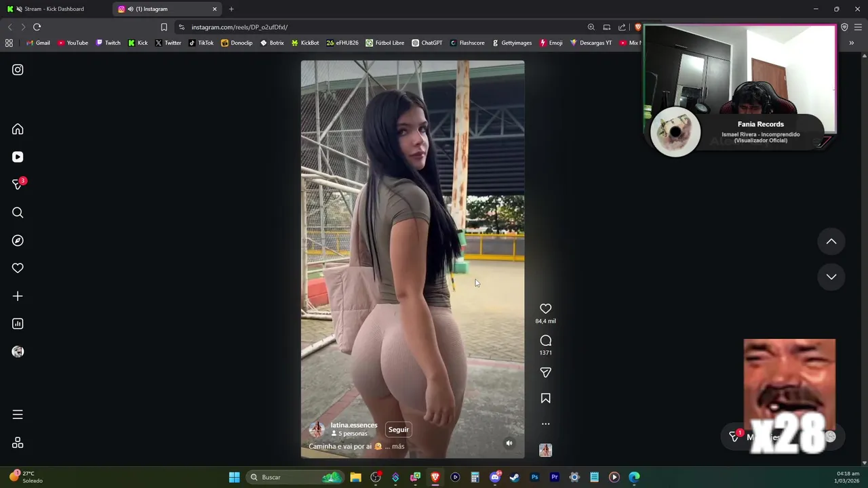Open Notifications heart in the sidebar

pos(18,268)
